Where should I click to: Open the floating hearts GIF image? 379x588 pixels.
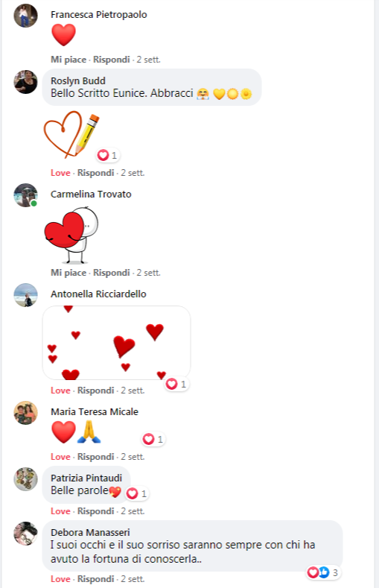click(x=116, y=343)
